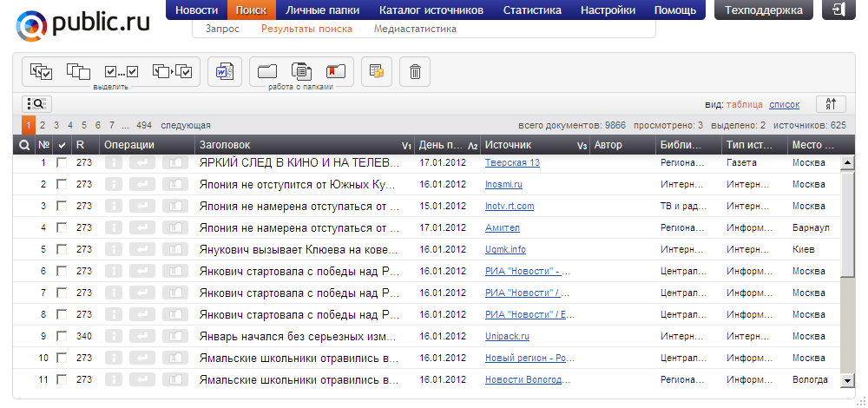The height and width of the screenshot is (408, 868).
Task: Open the Каталог источников tab
Action: coord(431,10)
